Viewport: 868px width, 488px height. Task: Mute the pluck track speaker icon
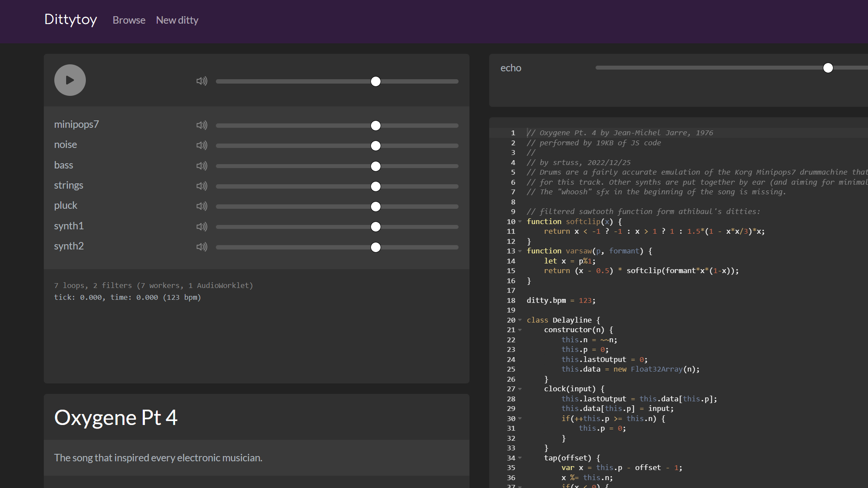tap(201, 206)
